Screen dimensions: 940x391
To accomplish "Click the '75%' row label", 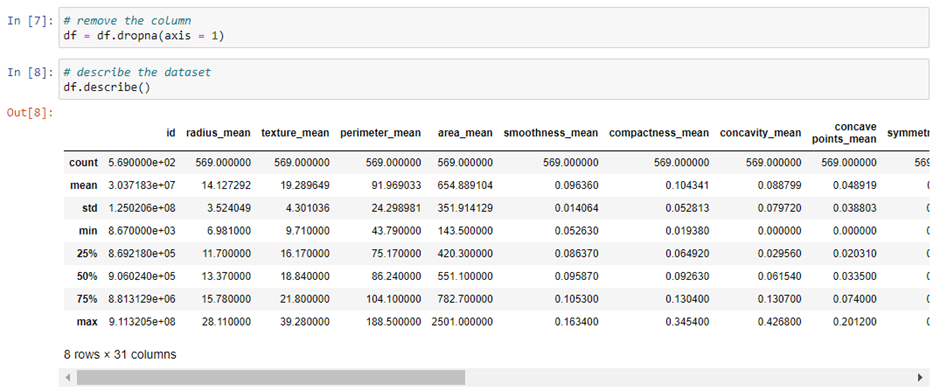I will point(88,299).
